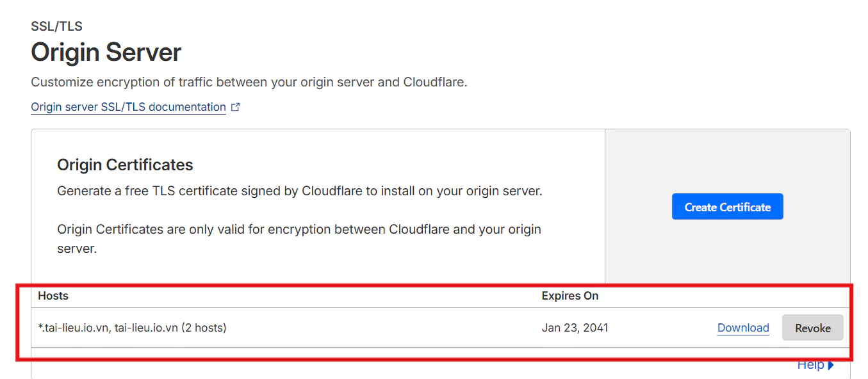Click the Hosts column header
This screenshot has width=868, height=379.
click(x=53, y=296)
